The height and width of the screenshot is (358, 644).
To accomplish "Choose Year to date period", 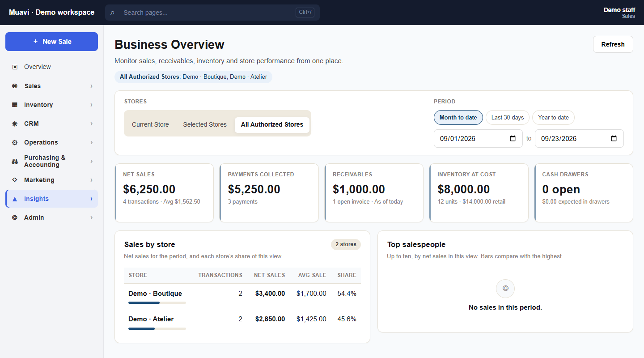I will (x=553, y=117).
